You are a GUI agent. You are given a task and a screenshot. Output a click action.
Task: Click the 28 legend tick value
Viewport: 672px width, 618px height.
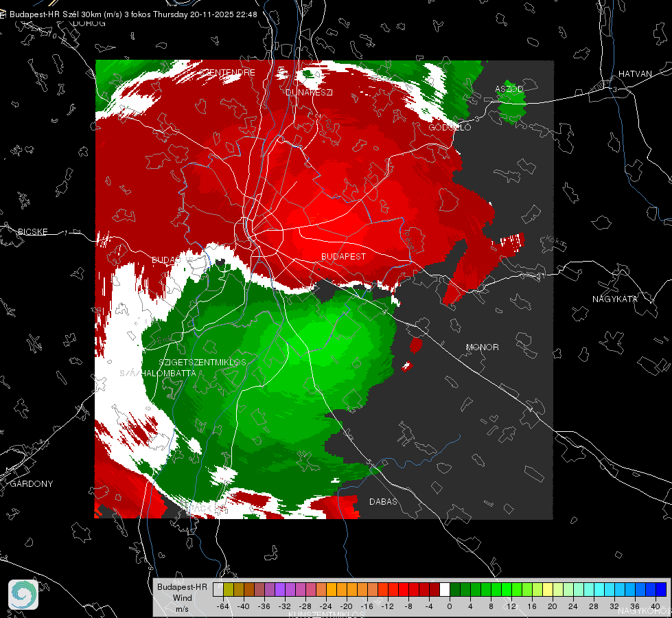[593, 606]
